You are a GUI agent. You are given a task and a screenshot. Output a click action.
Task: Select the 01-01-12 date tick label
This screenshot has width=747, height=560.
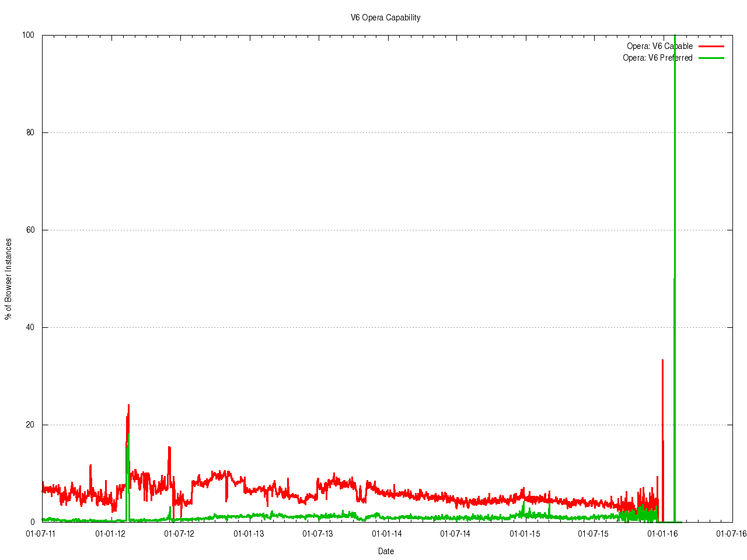(x=110, y=533)
